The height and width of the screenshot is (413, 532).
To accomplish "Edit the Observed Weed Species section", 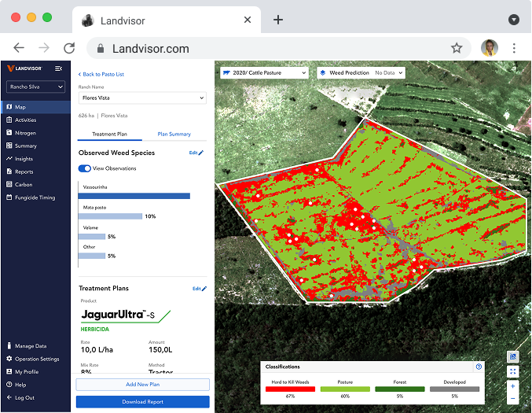I will click(196, 153).
